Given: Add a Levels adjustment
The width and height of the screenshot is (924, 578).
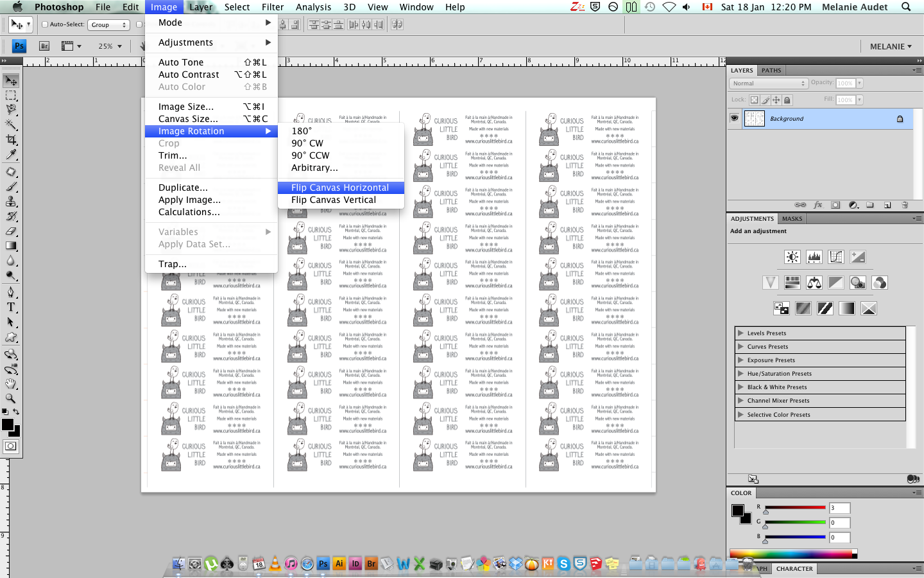Looking at the screenshot, I should coord(814,257).
